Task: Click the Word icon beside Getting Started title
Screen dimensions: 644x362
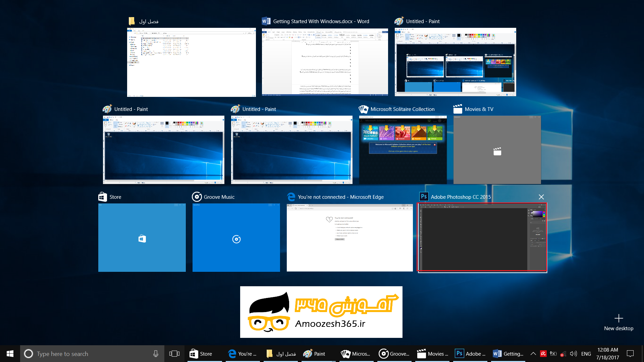Action: click(266, 21)
